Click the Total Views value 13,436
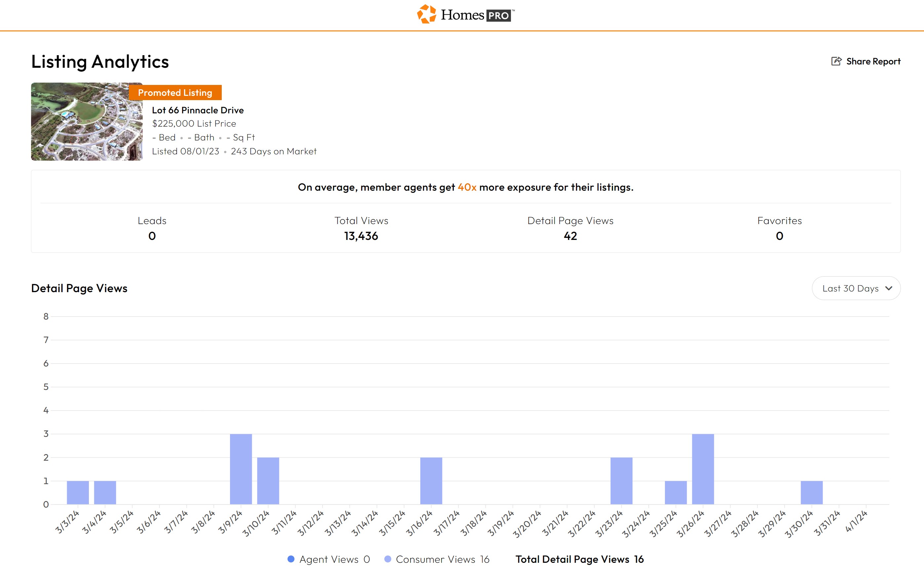 361,236
